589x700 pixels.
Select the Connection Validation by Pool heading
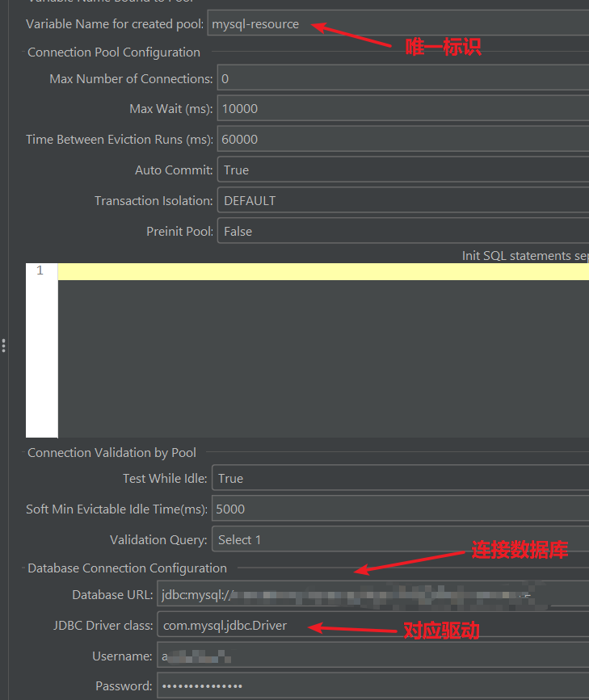pos(111,453)
